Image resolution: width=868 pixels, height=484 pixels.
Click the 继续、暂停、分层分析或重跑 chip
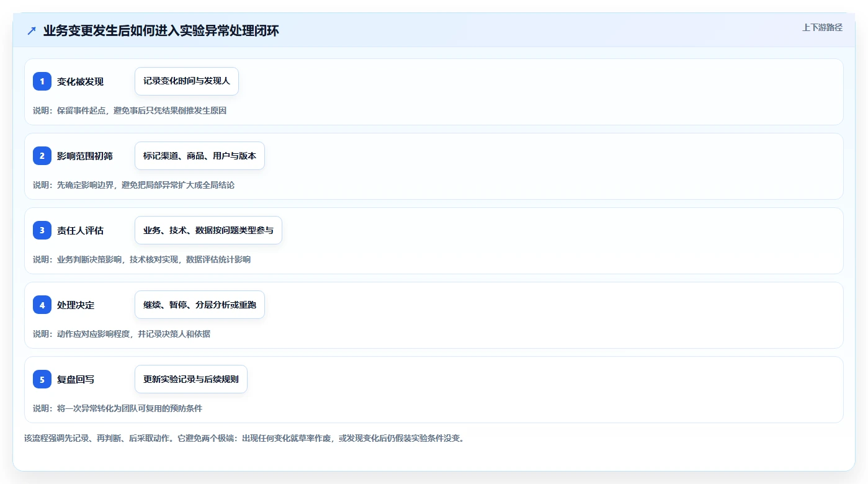(200, 305)
